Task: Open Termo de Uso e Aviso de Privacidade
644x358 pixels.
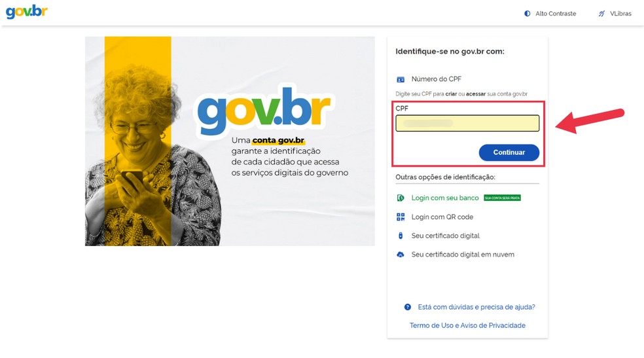Action: pos(467,325)
